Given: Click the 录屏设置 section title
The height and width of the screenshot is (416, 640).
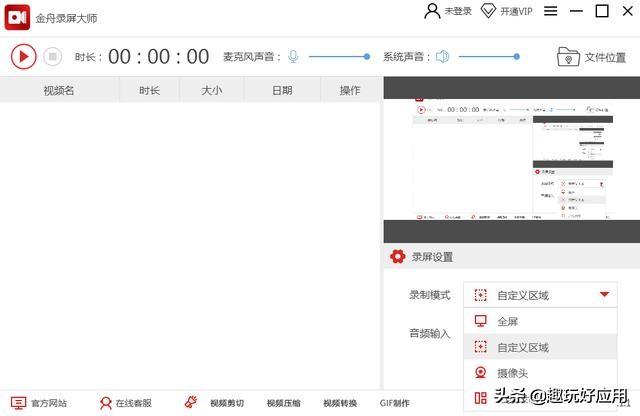Looking at the screenshot, I should [432, 257].
